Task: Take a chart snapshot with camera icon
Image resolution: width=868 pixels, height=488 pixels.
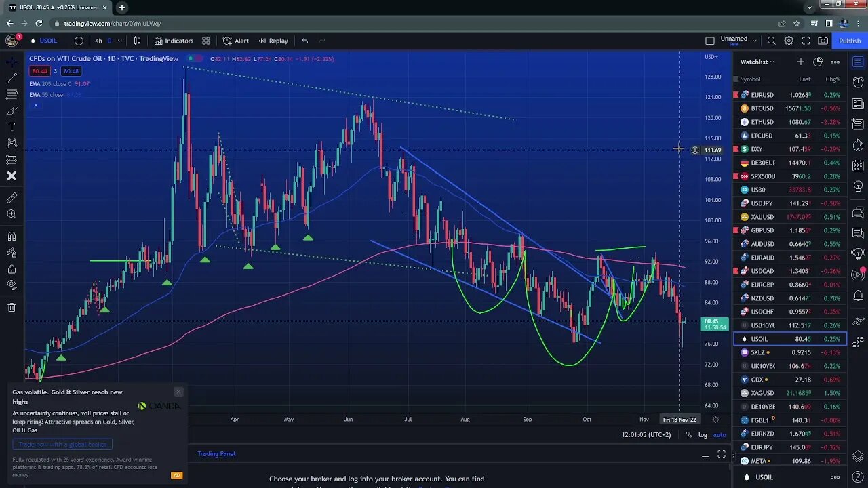Action: coord(823,41)
